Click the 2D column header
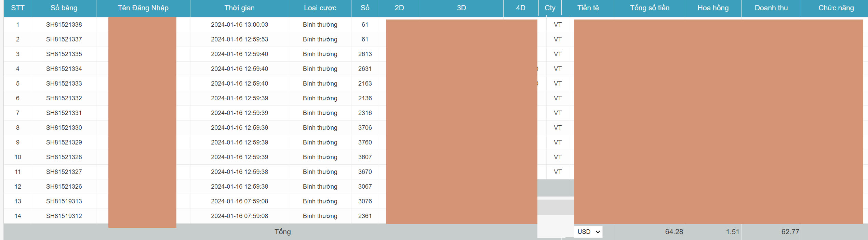The width and height of the screenshot is (868, 240). [x=399, y=8]
